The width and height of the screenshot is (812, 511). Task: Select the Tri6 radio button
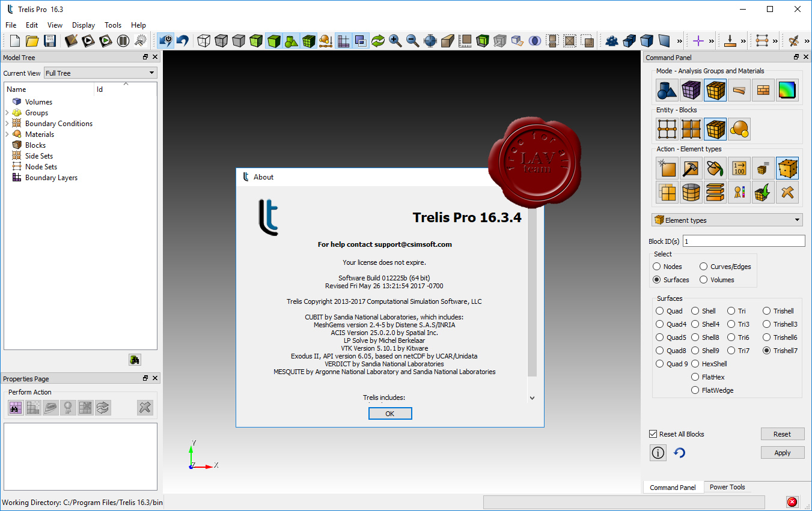[x=731, y=337]
